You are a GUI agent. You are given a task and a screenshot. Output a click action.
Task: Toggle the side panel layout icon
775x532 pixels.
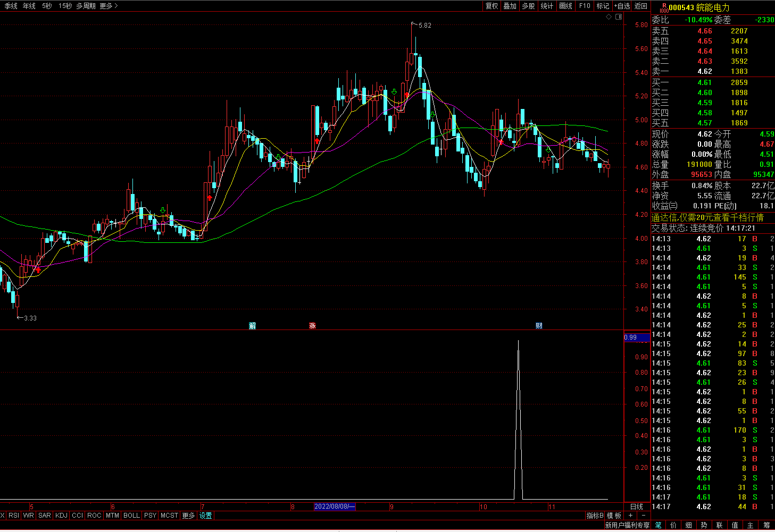pos(619,17)
